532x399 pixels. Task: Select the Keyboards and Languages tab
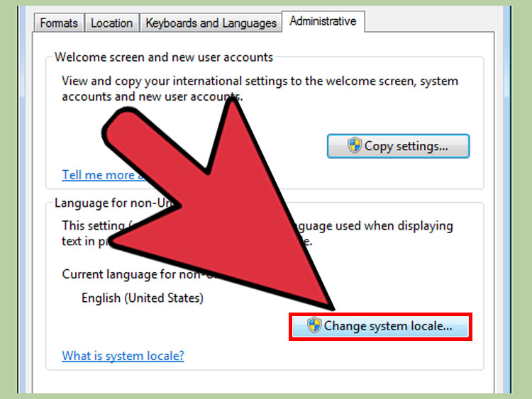pyautogui.click(x=211, y=23)
